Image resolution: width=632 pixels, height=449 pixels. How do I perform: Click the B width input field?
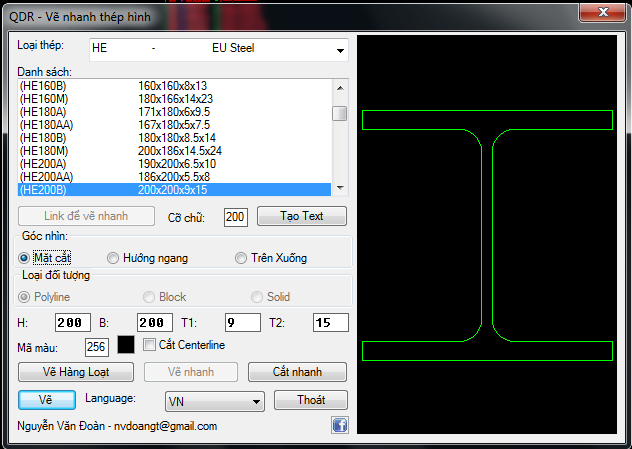point(155,322)
